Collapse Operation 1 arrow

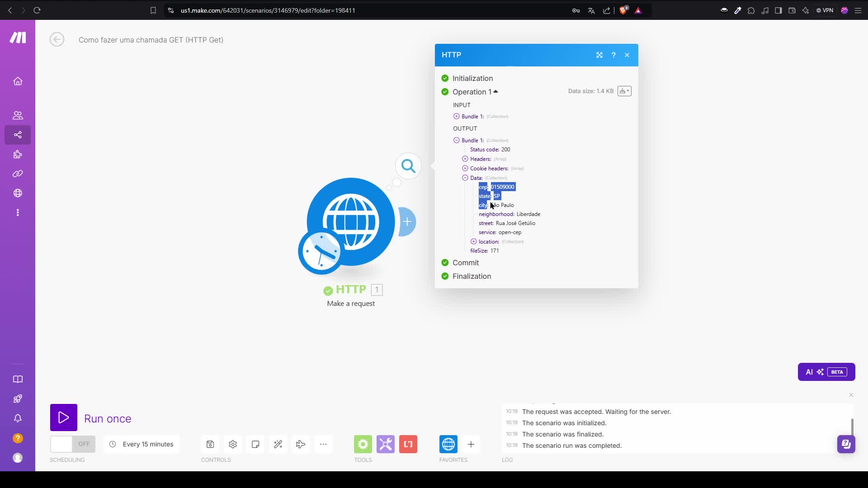pos(495,92)
